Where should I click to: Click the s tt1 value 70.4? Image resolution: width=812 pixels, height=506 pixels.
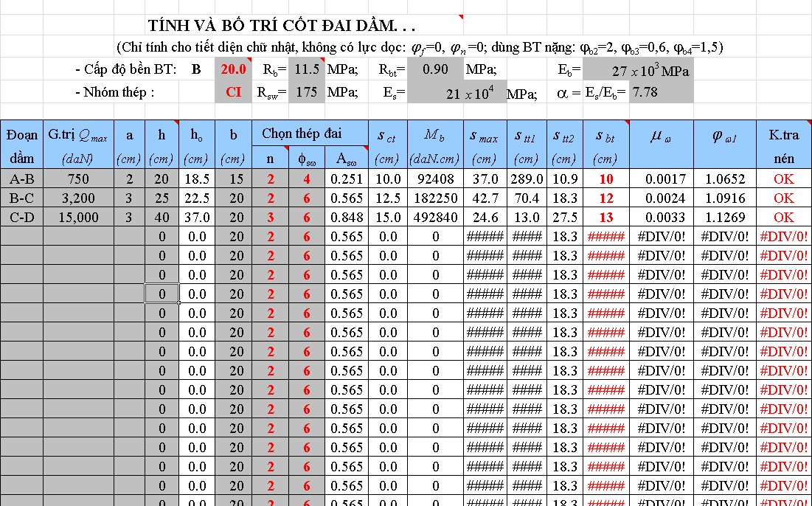click(526, 198)
